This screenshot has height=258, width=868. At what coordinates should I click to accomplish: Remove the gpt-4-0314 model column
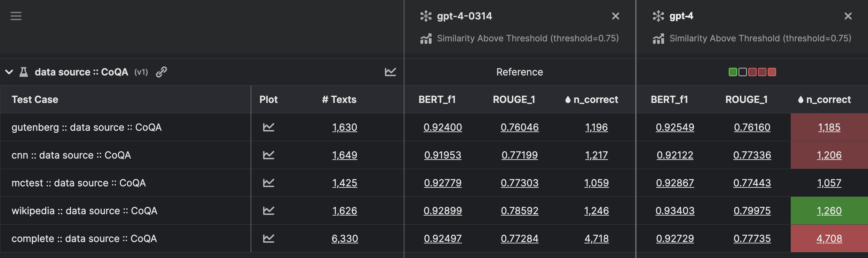coord(615,16)
